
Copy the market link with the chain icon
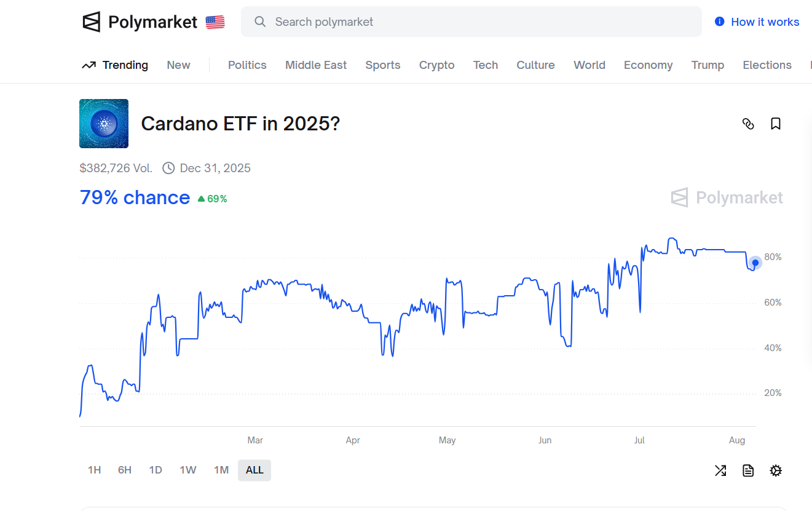coord(748,124)
